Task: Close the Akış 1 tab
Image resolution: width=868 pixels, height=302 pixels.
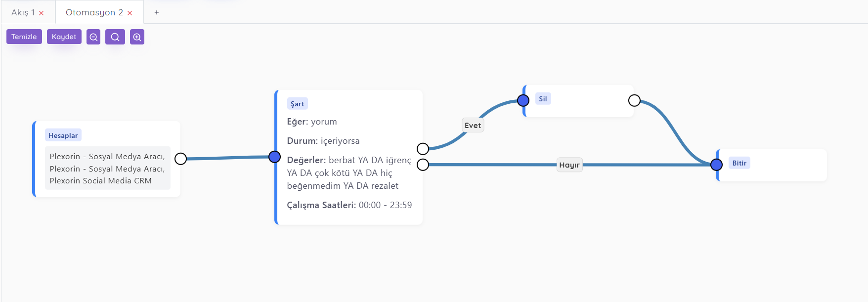Action: 42,13
